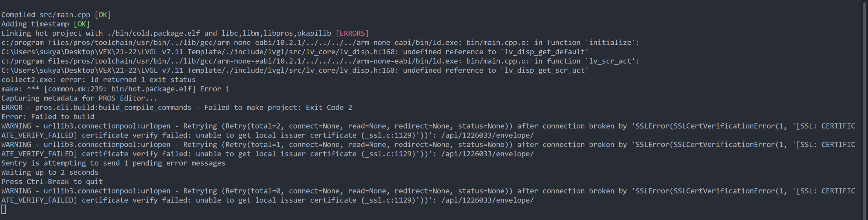Screen dimensions: 868x220
Task: Click the common.mk:239 reference in make error
Action: tap(75, 89)
